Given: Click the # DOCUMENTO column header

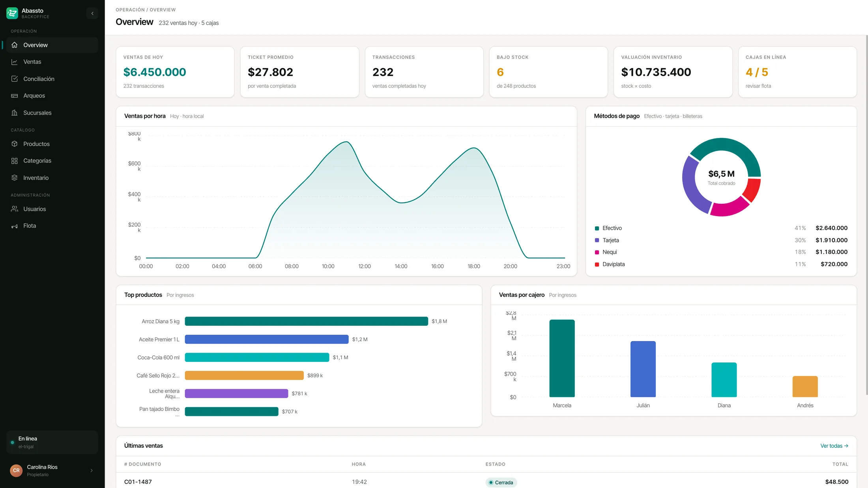Looking at the screenshot, I should pos(143,464).
